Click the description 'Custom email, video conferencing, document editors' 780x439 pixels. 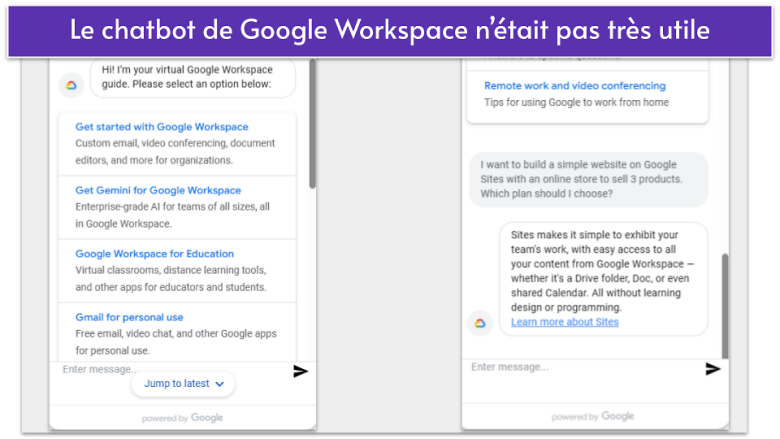(x=175, y=152)
